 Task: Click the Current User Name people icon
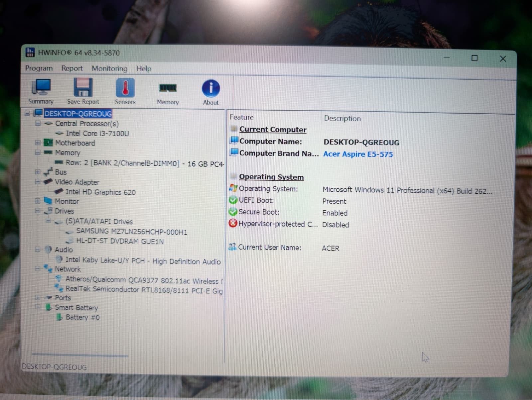[x=232, y=247]
